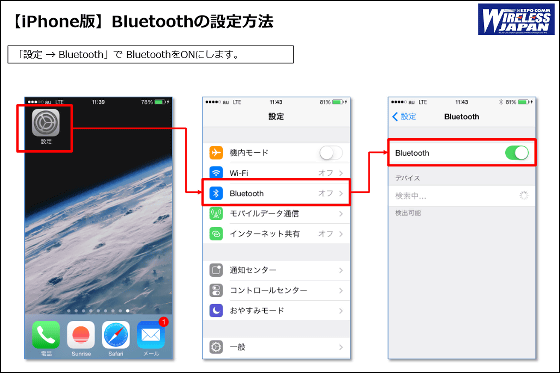Viewport: 560px width, 373px height.
Task: Select the インターネット共有 label
Action: click(265, 234)
